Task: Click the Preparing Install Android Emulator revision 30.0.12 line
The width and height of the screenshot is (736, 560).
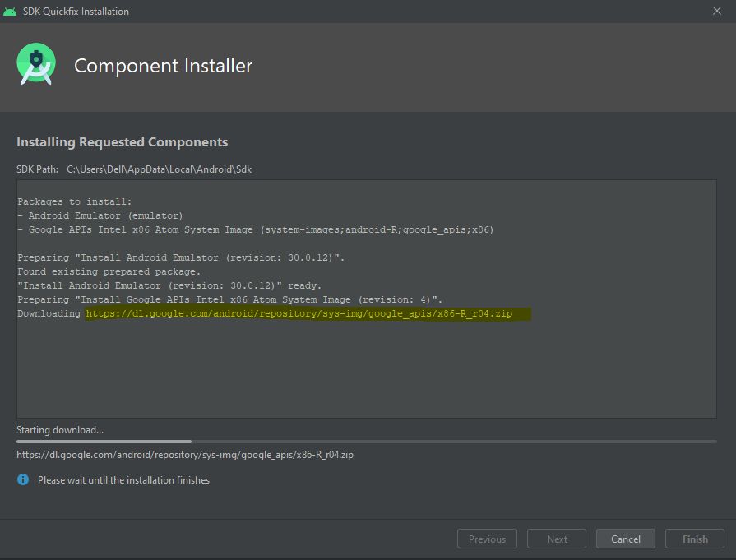Action: tap(181, 257)
